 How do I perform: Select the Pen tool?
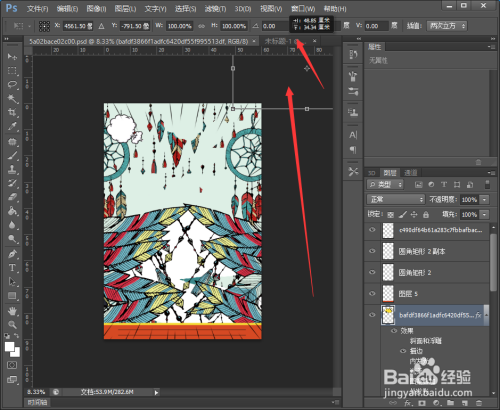pos(12,254)
